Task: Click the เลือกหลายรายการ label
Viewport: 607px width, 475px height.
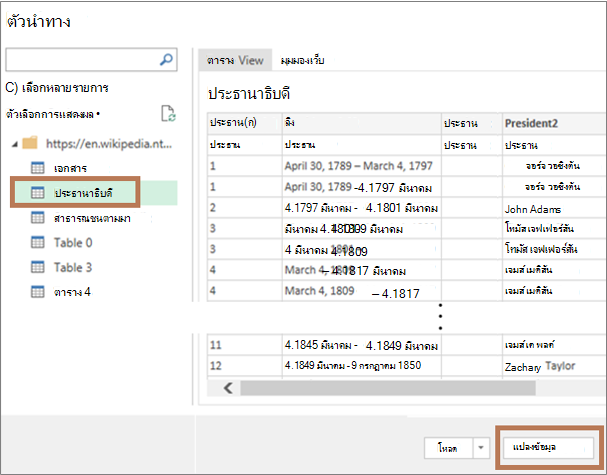Action: coord(65,88)
